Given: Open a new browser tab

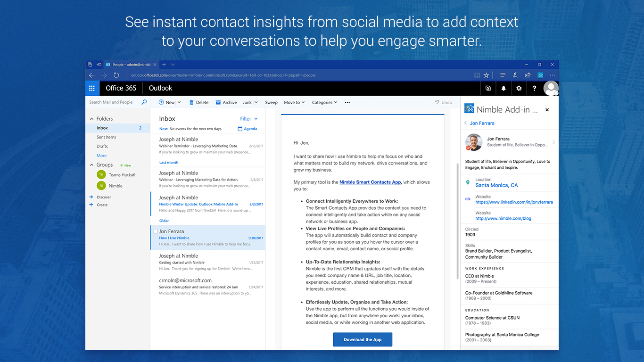Looking at the screenshot, I should 164,65.
